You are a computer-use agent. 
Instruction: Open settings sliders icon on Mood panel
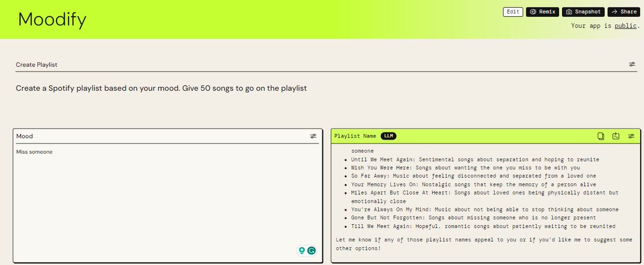(313, 136)
